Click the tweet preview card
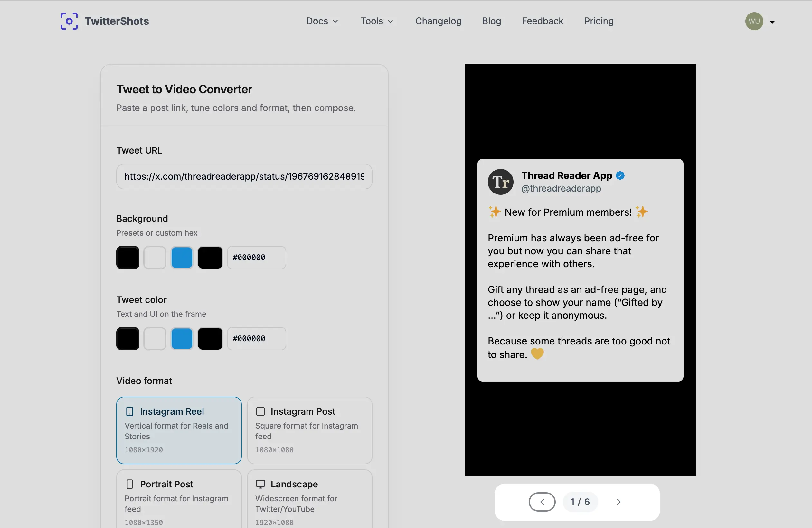The image size is (812, 528). coord(580,270)
